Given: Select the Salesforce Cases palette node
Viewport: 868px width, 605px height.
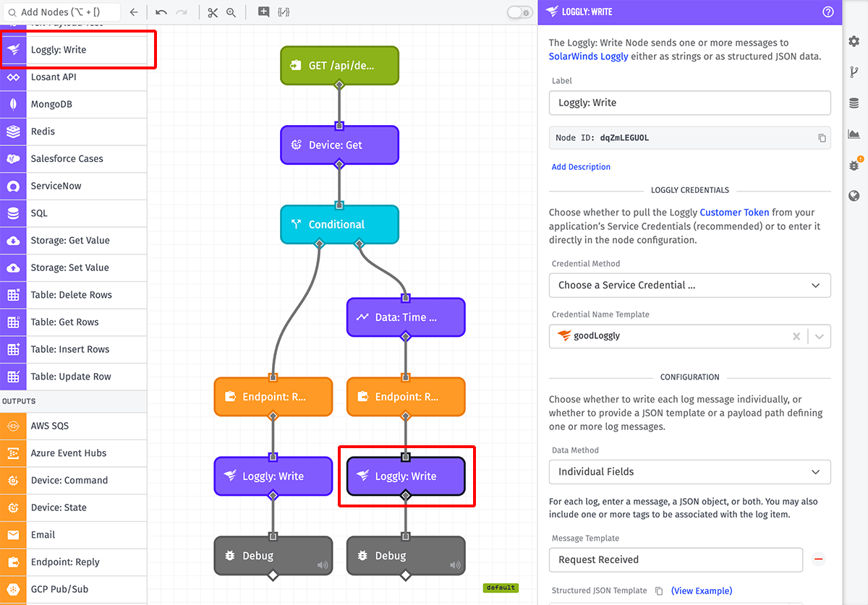Looking at the screenshot, I should pos(73,159).
